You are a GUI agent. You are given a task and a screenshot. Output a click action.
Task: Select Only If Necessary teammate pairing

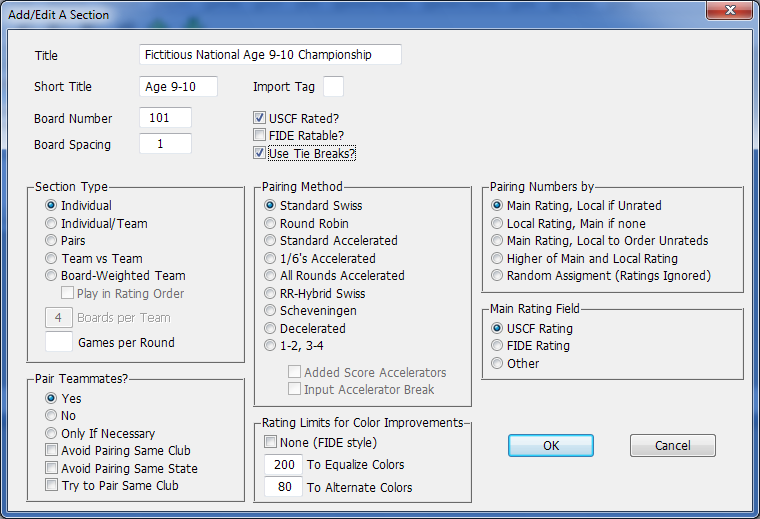coord(52,434)
